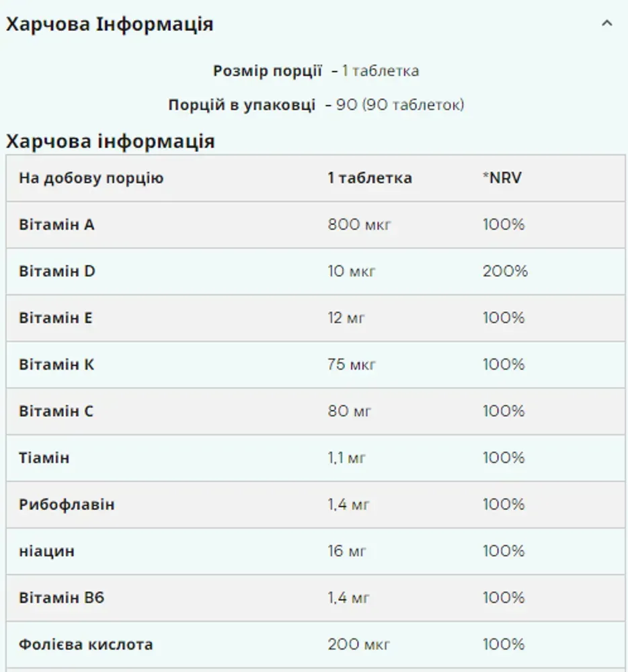Screen dimensions: 628x672
Task: Click the ніацин row name
Action: tap(46, 552)
